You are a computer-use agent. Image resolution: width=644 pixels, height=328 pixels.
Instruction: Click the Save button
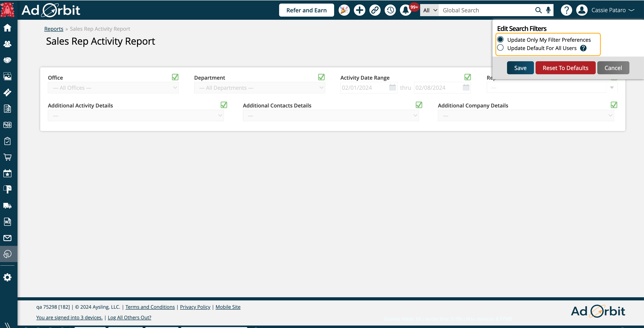520,68
